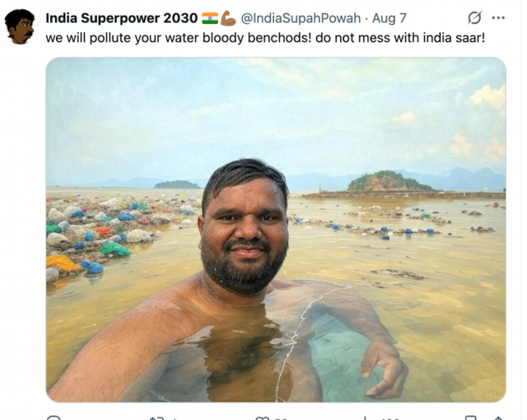Click the flexed bicep emoji in name
This screenshot has width=527, height=420.
coord(228,18)
